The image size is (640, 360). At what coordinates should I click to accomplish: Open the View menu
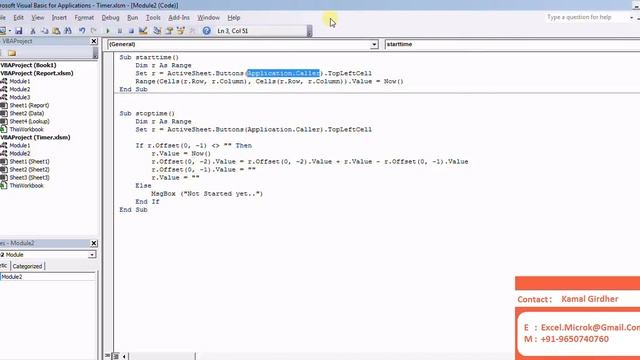click(38, 18)
